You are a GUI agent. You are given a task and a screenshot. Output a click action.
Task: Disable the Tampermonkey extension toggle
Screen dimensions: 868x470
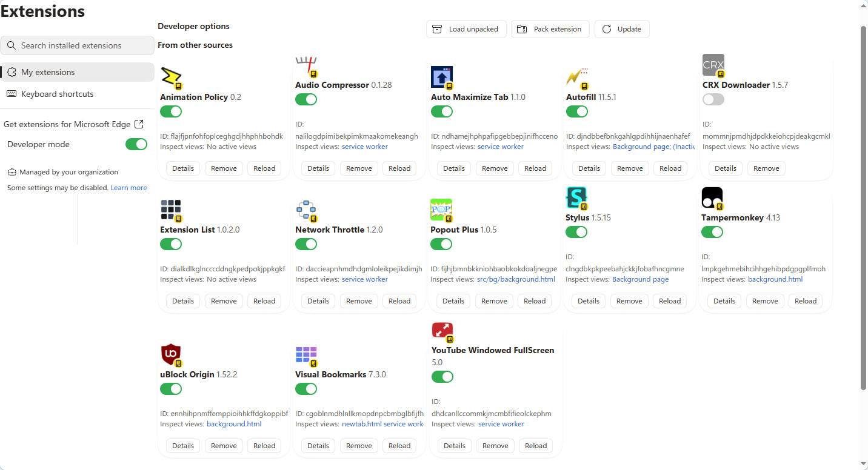[712, 232]
